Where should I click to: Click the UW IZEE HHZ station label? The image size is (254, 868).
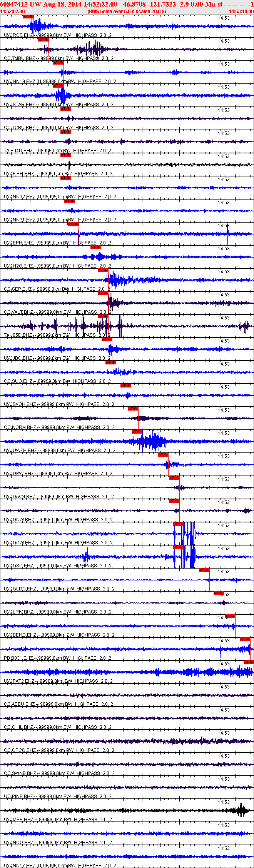[19, 820]
